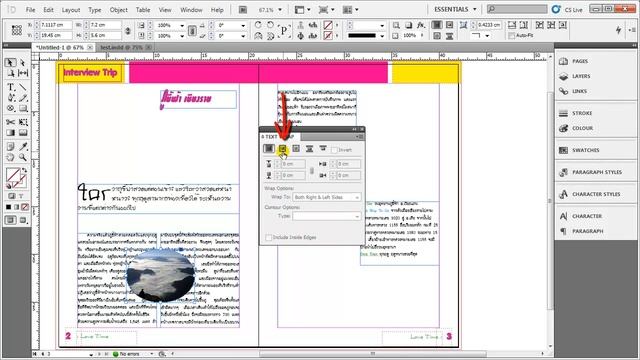Select the Note tool

coord(11,147)
